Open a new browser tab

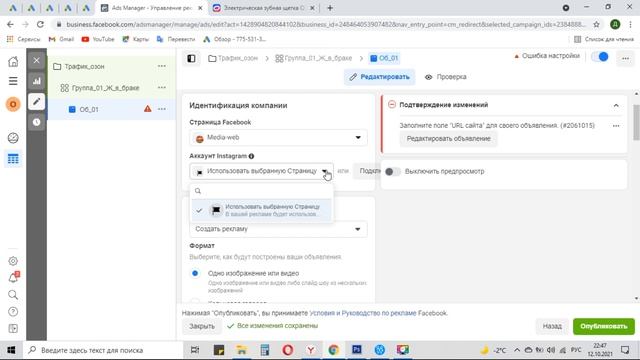click(330, 8)
